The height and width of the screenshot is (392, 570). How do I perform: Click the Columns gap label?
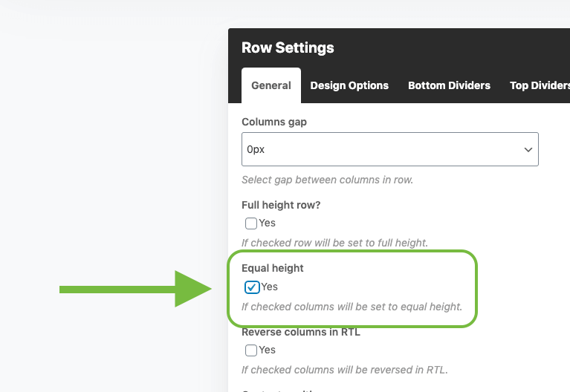pos(274,122)
